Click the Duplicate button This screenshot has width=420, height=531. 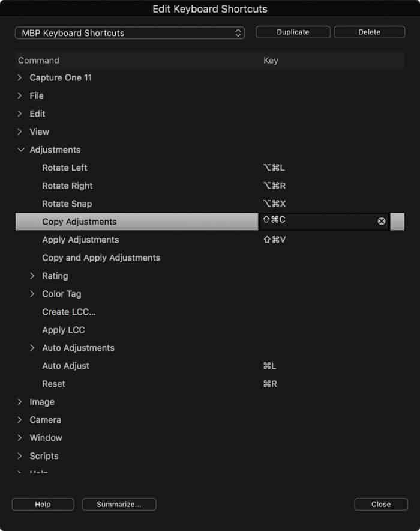point(293,32)
